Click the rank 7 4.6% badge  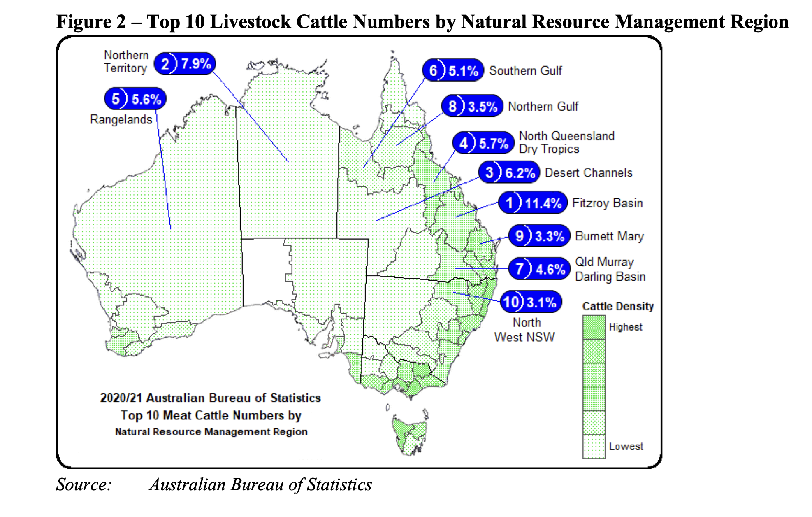coord(540,269)
